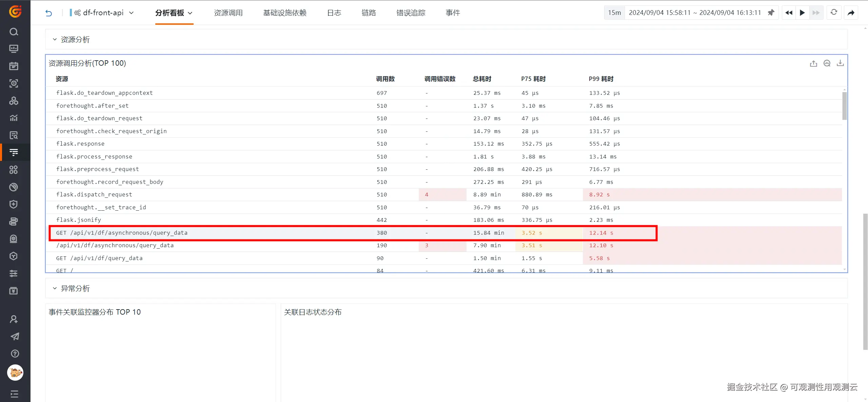Switch to the 错误追踪 tab
The height and width of the screenshot is (402, 868).
tap(411, 13)
